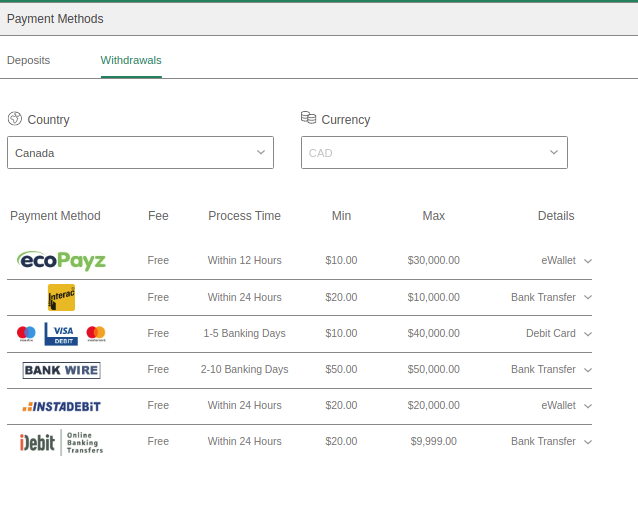Click the ecoPayz logo
The height and width of the screenshot is (518, 638).
61,260
